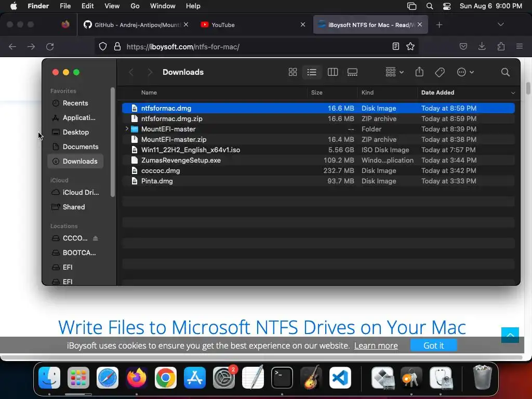Click the Firefox back arrow
The image size is (532, 399).
12,46
